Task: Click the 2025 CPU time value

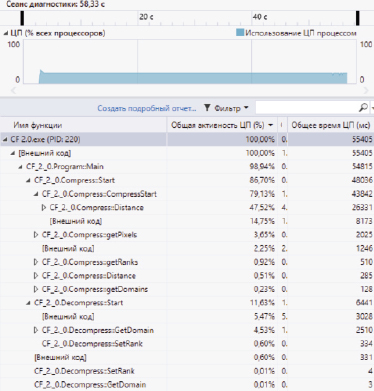Action: point(364,235)
